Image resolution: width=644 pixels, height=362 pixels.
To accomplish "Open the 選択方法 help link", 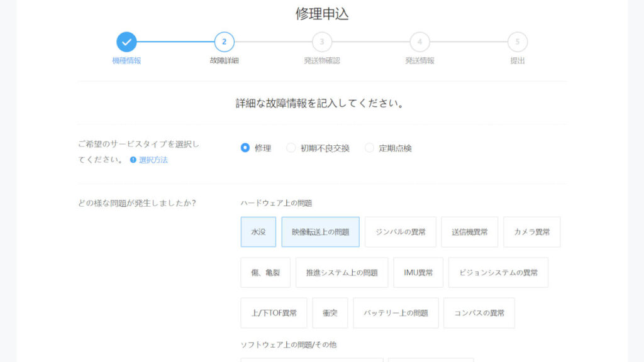I will (153, 160).
